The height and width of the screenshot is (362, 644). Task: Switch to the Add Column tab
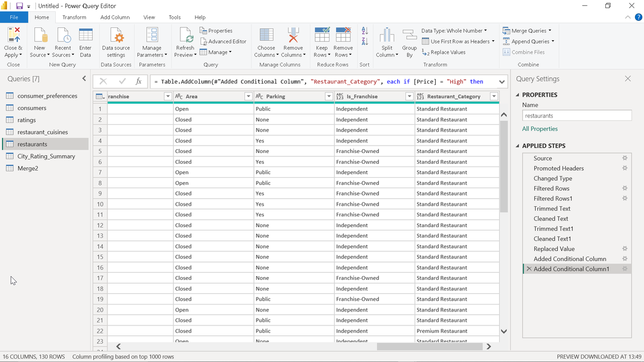point(115,17)
